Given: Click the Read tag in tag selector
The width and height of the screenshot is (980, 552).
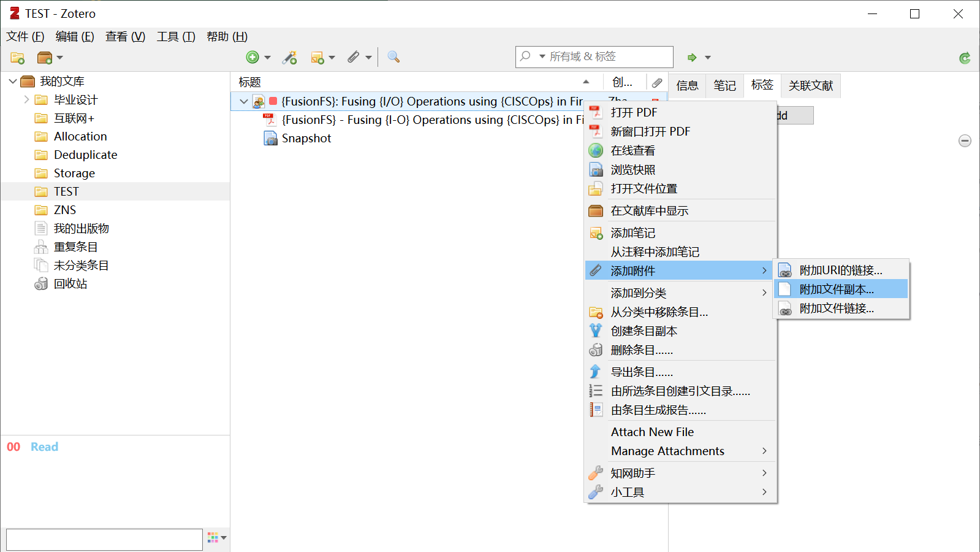Looking at the screenshot, I should click(45, 447).
